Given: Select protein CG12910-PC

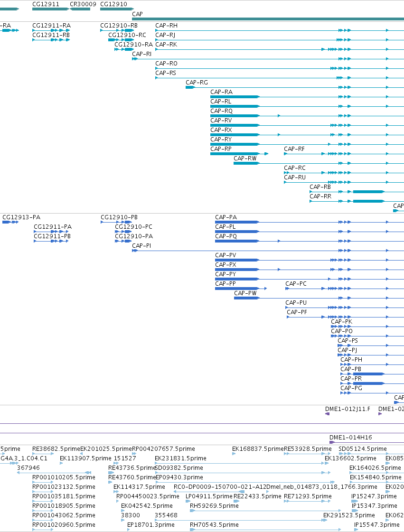Looking at the screenshot, I should click(x=123, y=232).
